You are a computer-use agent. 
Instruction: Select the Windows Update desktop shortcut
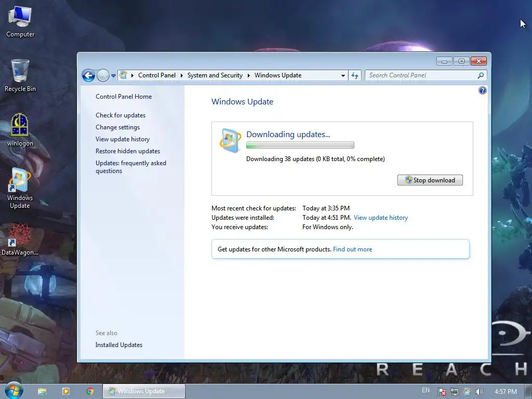tap(20, 188)
